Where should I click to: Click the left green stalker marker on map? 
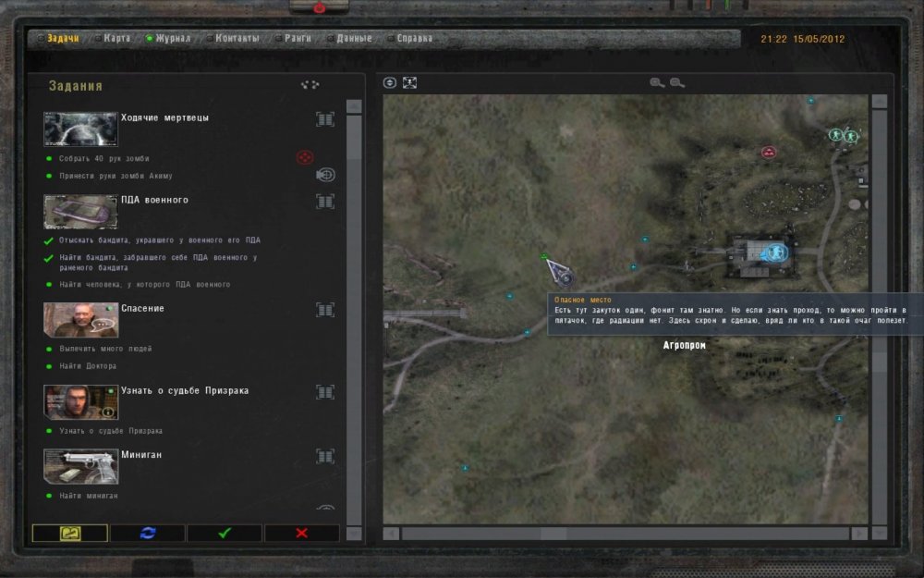(x=835, y=135)
